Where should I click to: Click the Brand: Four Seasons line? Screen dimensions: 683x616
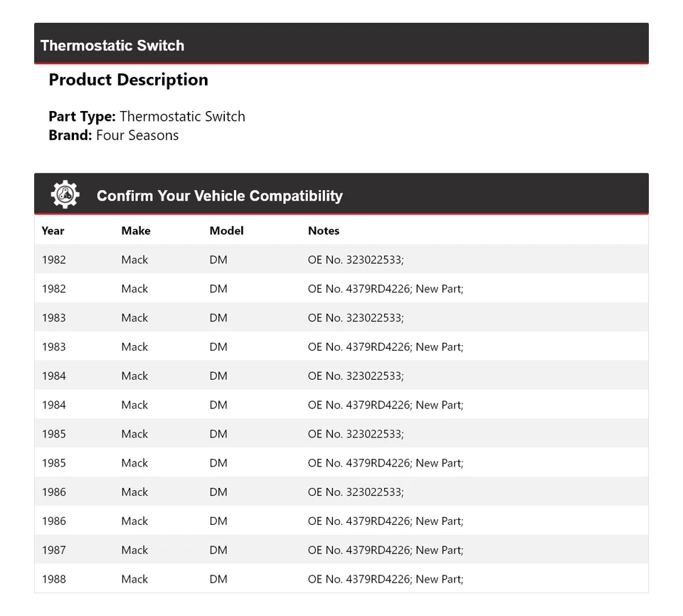[x=114, y=135]
